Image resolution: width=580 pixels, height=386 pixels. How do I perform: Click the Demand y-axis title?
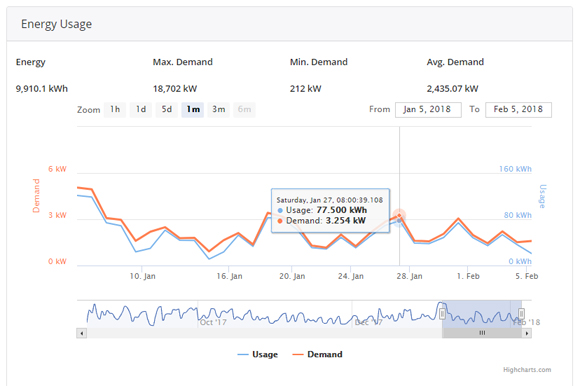(36, 196)
